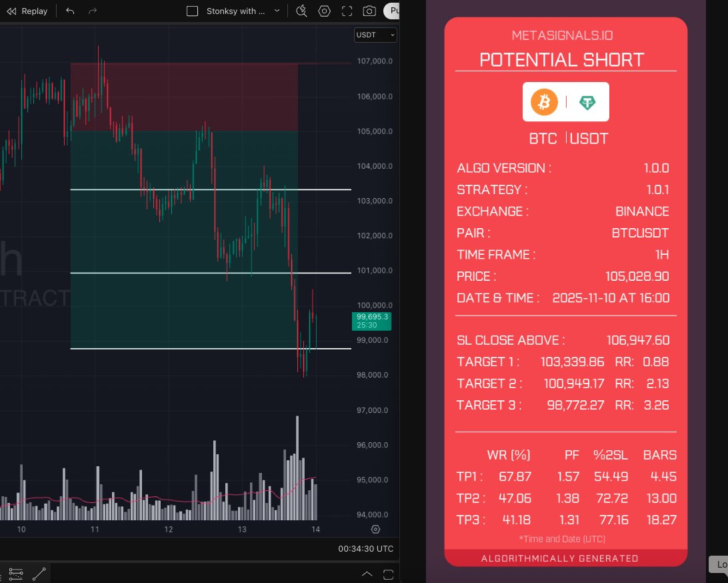Select the red stop-loss zone of short position
The height and width of the screenshot is (583, 728).
click(x=184, y=97)
